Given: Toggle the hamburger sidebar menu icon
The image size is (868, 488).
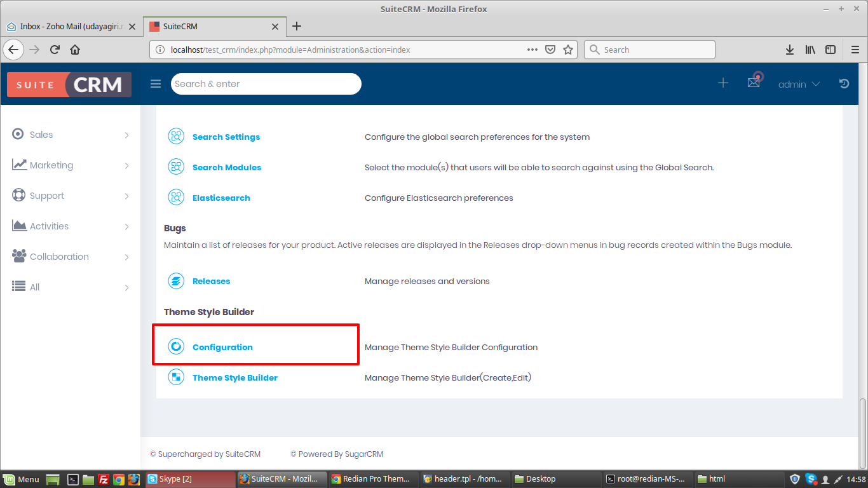Looking at the screenshot, I should [156, 84].
